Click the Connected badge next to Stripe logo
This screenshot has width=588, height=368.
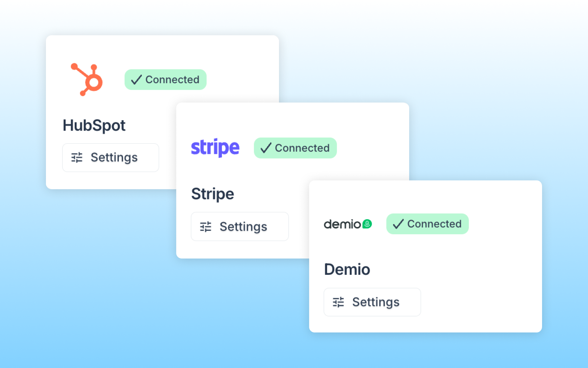pyautogui.click(x=295, y=148)
